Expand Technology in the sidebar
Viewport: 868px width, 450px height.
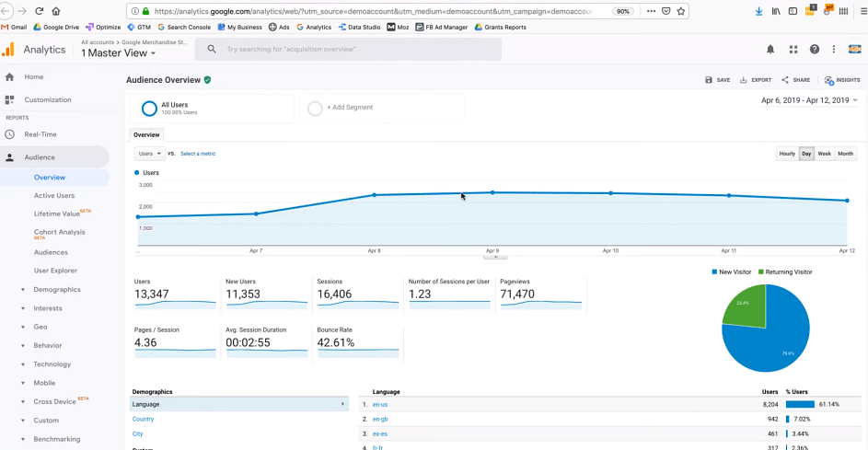52,364
